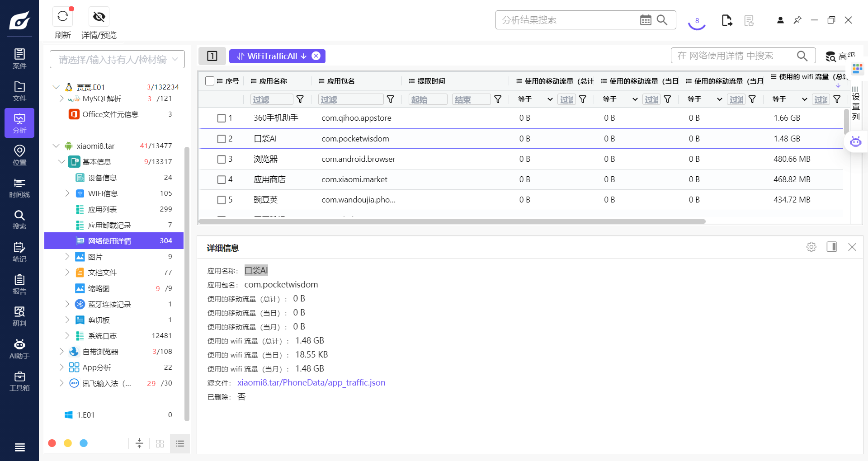The width and height of the screenshot is (868, 461).
Task: Click the numbered 1 page layout button
Action: click(212, 56)
